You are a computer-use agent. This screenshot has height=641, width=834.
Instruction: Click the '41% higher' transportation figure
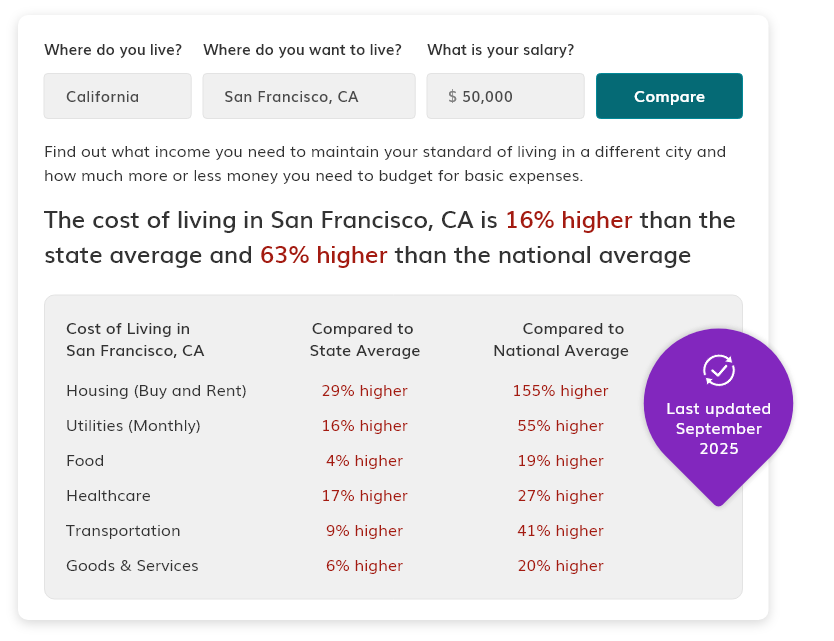click(x=560, y=530)
